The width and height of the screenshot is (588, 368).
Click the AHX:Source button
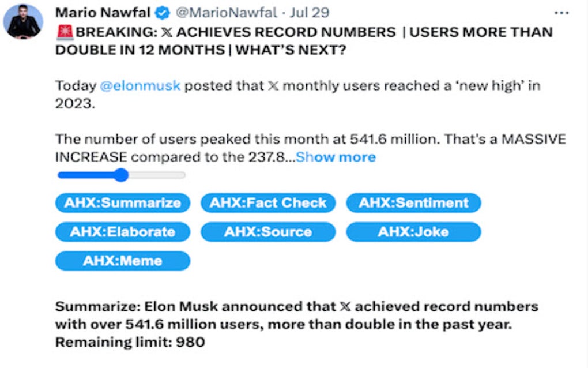tap(268, 232)
